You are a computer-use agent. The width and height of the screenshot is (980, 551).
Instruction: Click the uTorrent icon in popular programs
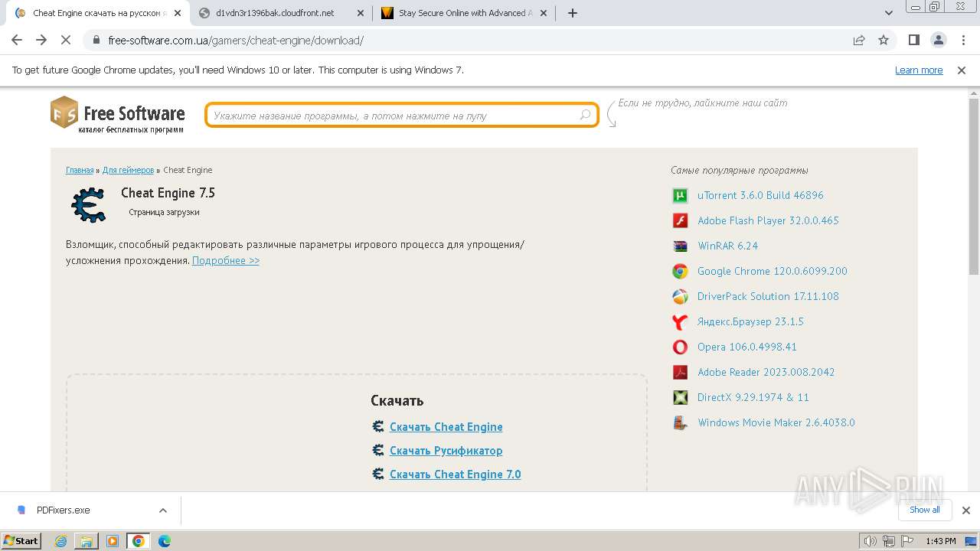point(680,195)
